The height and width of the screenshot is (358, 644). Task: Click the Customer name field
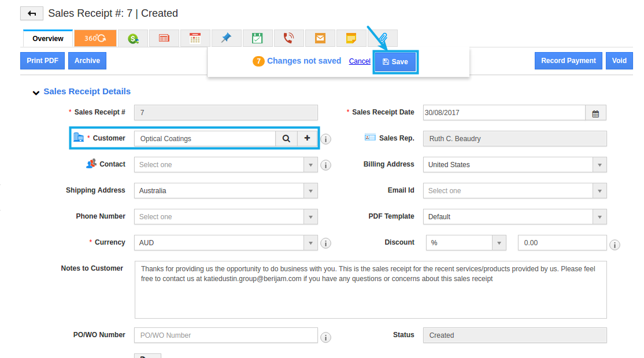[205, 138]
